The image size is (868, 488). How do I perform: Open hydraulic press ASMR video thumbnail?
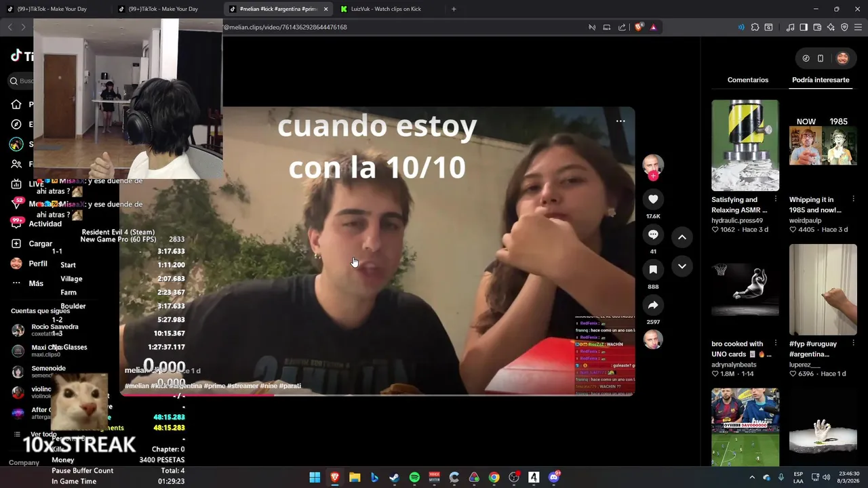pyautogui.click(x=745, y=145)
